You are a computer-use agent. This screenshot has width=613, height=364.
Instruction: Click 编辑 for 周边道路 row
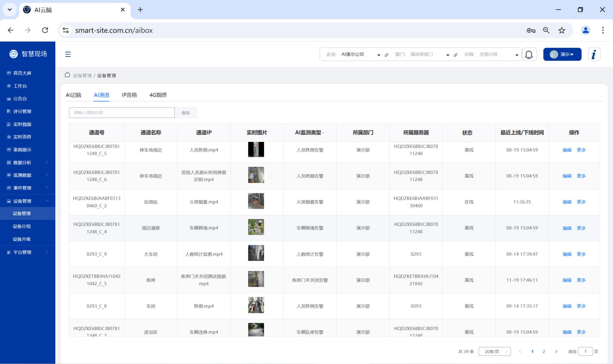567,228
